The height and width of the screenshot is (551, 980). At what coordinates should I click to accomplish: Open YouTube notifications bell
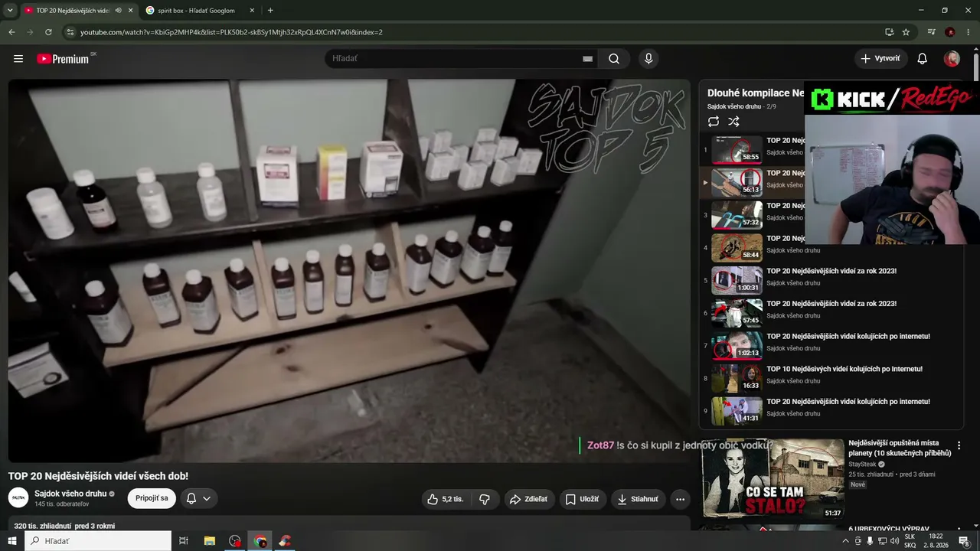pyautogui.click(x=923, y=59)
